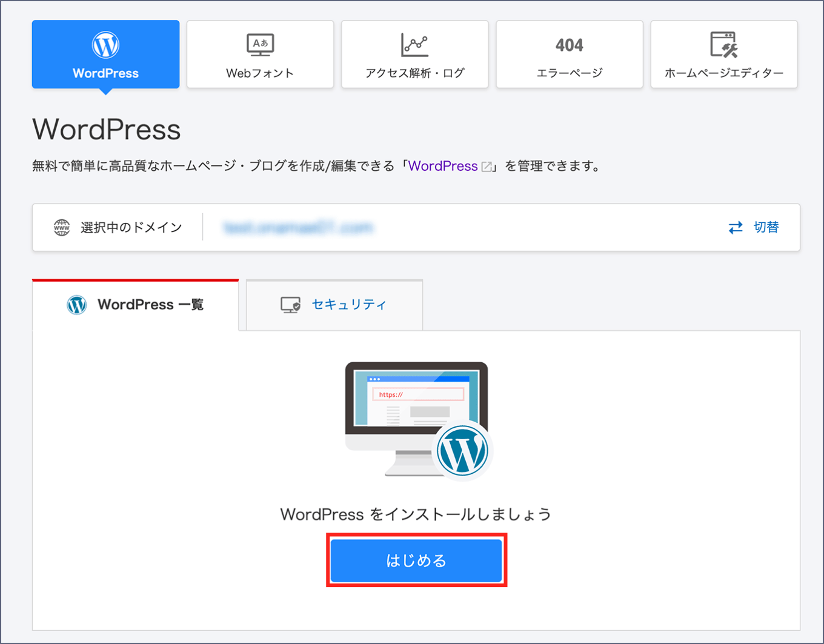Screen dimensions: 824x644
Task: Click the はじめる button
Action: tap(416, 560)
